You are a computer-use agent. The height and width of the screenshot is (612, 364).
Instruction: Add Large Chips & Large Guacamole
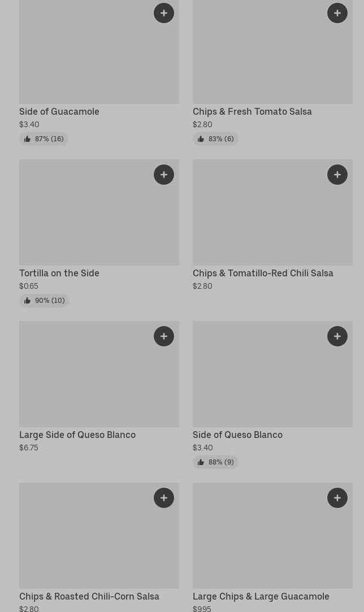pyautogui.click(x=337, y=498)
